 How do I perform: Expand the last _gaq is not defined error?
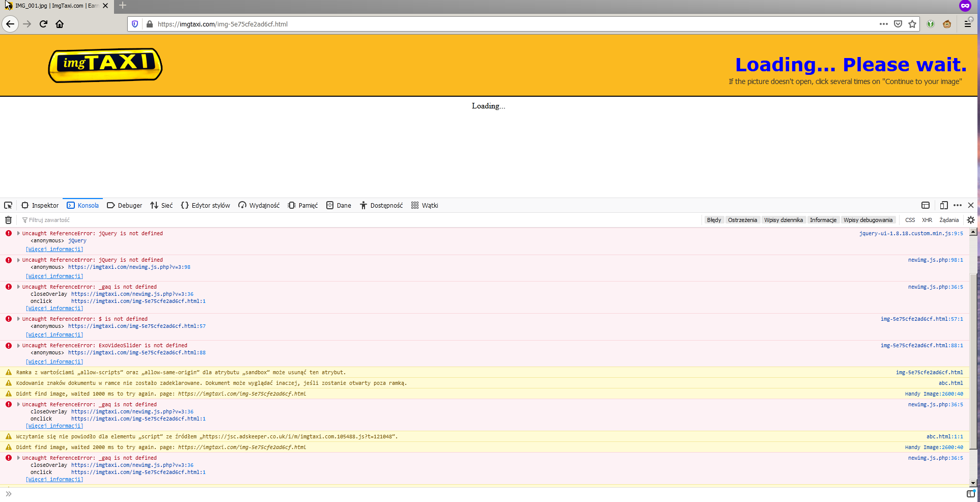pos(18,458)
